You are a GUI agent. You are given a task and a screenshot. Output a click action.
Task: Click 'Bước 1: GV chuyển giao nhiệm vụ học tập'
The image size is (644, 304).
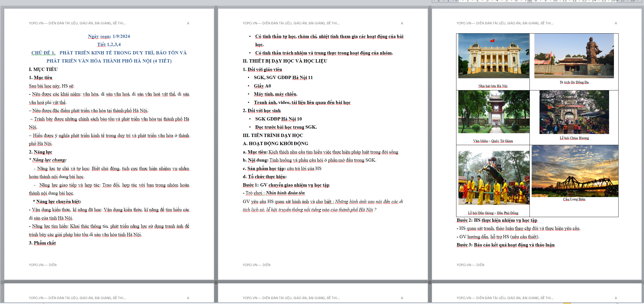pyautogui.click(x=286, y=185)
